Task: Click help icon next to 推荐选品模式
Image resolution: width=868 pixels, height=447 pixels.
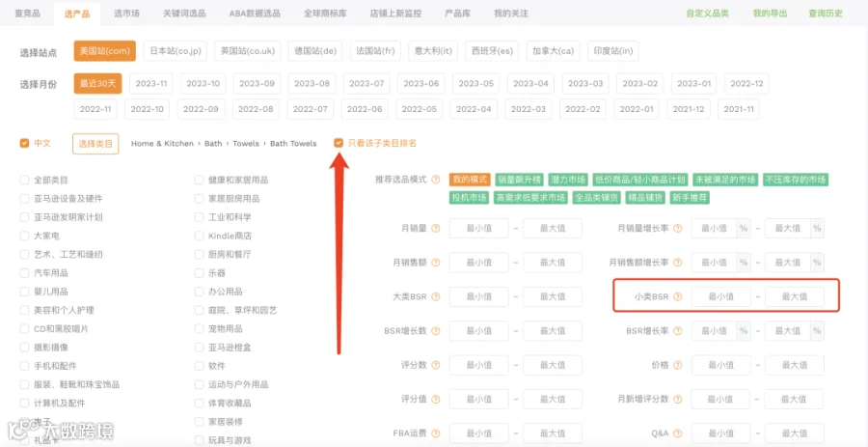Action: [x=436, y=180]
